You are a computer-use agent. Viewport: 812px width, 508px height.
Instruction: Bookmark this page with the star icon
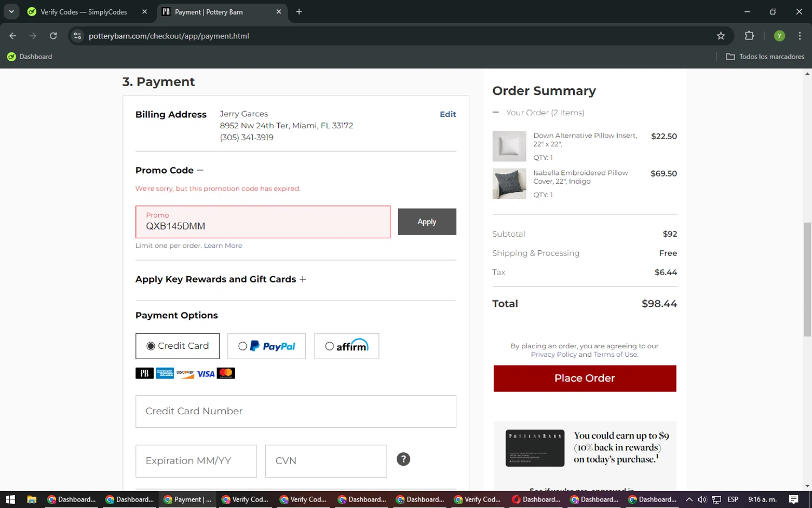pos(721,36)
